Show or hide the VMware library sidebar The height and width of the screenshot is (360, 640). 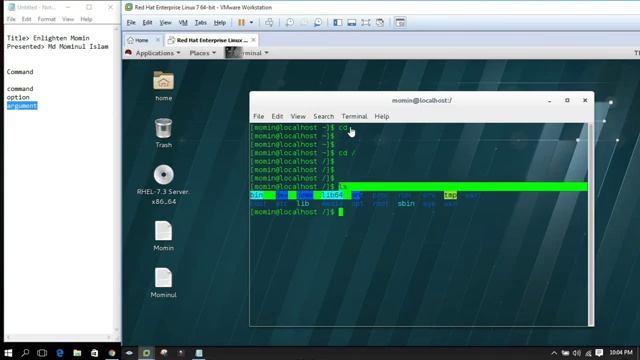[338, 22]
